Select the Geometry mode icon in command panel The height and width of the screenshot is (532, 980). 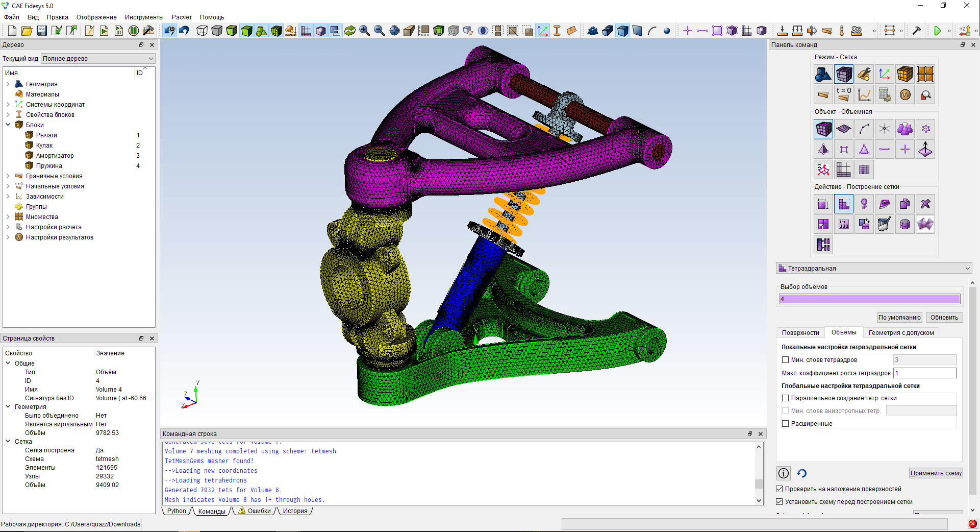(823, 75)
